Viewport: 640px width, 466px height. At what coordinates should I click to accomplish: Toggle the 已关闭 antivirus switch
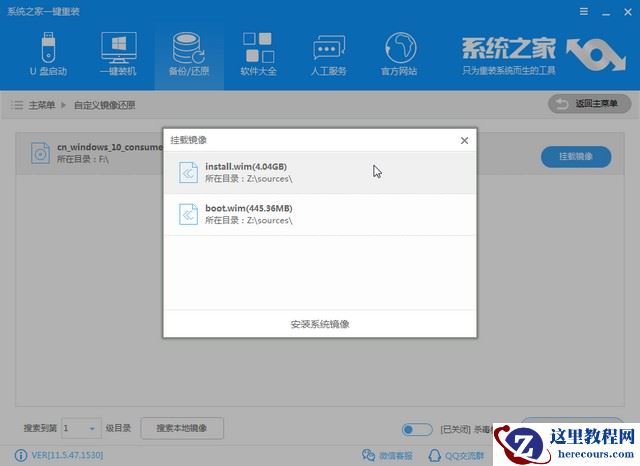pyautogui.click(x=417, y=429)
